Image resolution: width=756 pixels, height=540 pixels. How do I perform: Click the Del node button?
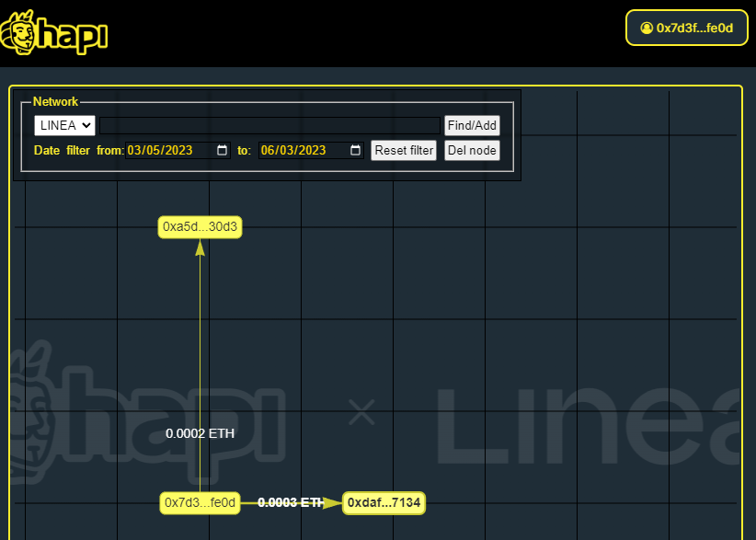click(472, 151)
